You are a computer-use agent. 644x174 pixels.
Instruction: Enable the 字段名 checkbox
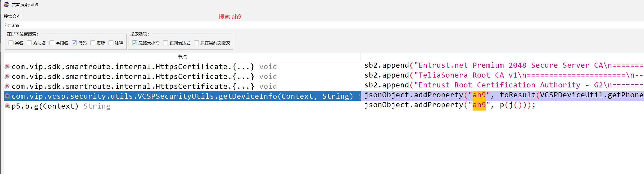[x=52, y=43]
